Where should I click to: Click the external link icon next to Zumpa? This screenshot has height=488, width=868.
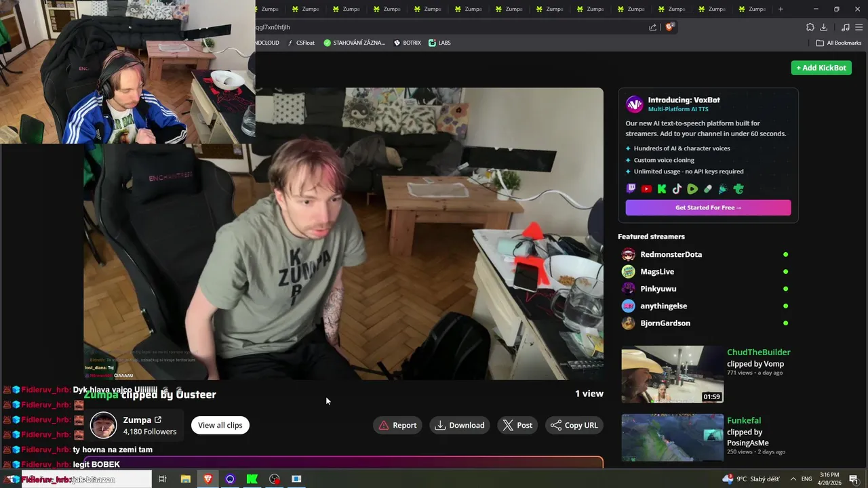point(158,420)
